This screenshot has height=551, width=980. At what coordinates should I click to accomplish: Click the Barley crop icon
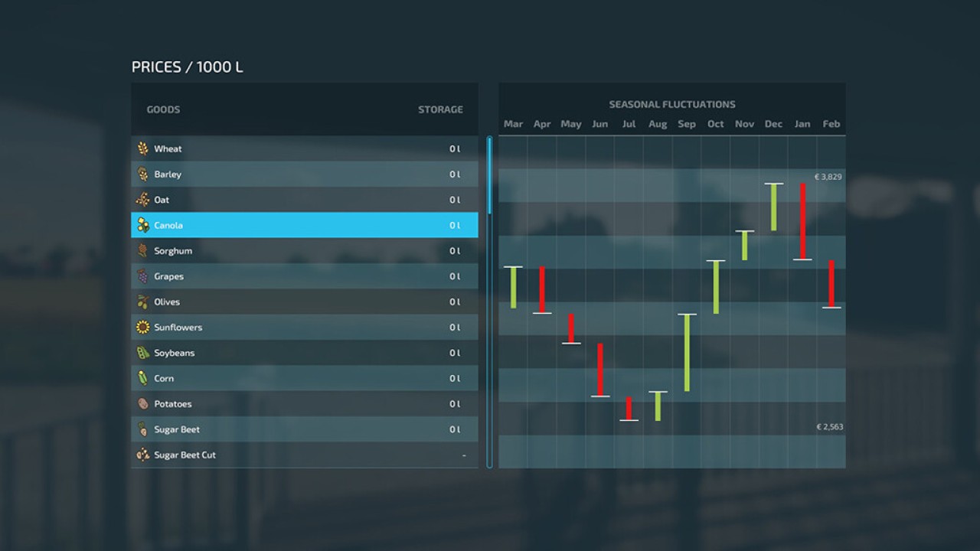pyautogui.click(x=142, y=174)
